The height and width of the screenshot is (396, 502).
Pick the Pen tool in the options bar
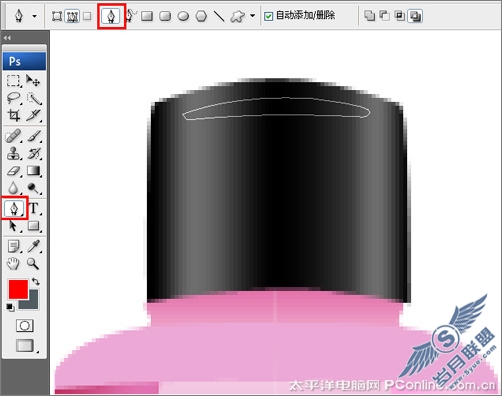tap(111, 16)
